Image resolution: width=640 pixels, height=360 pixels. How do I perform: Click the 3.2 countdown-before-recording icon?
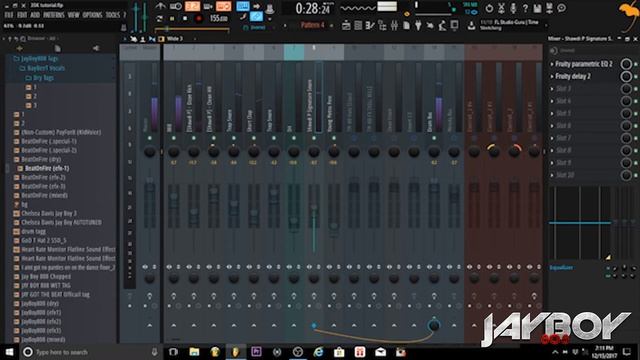click(x=193, y=6)
